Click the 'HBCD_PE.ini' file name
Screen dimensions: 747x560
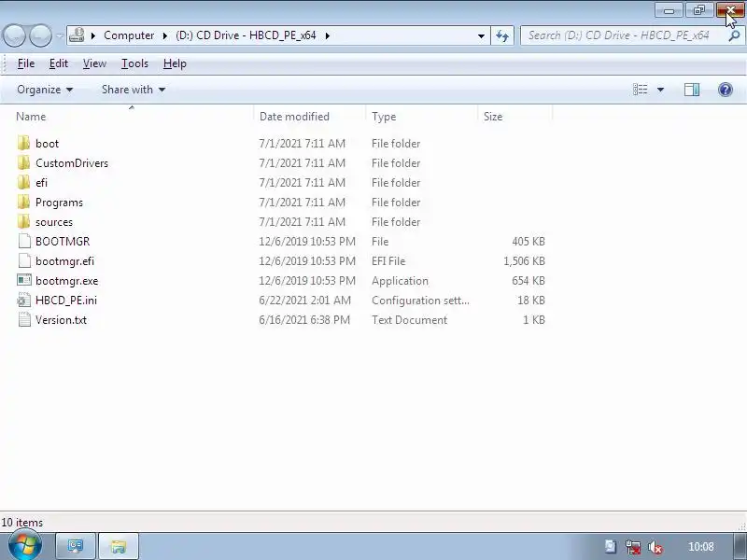click(x=66, y=301)
